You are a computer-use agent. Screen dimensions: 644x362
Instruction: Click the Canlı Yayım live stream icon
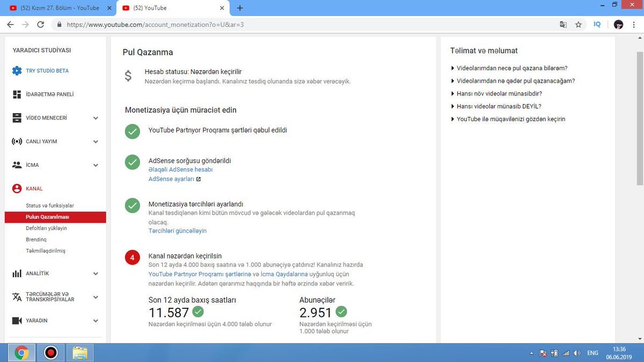pyautogui.click(x=17, y=142)
